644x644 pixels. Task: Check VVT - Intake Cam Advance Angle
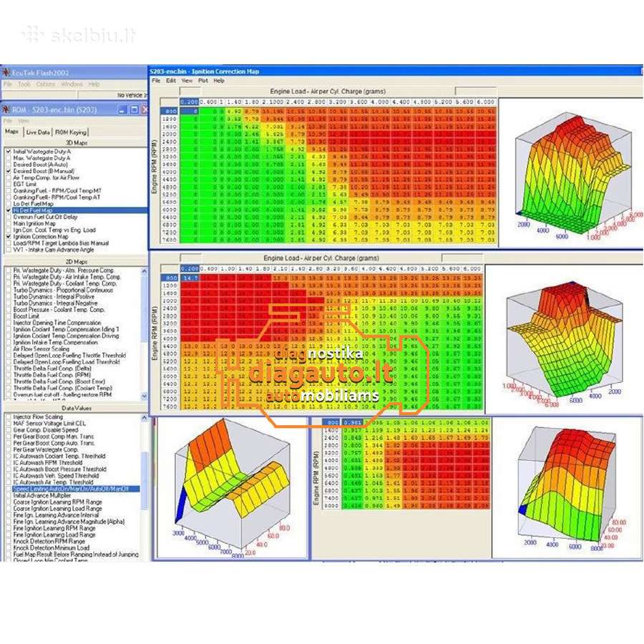9,250
